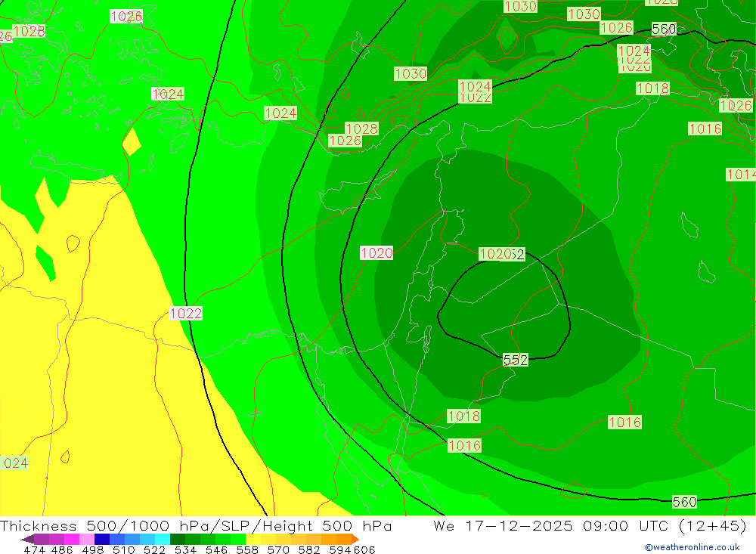Click the 'We 17-12-2025 09:00 UTC (12+45)' timestamp
This screenshot has height=554, width=756.
tap(590, 525)
